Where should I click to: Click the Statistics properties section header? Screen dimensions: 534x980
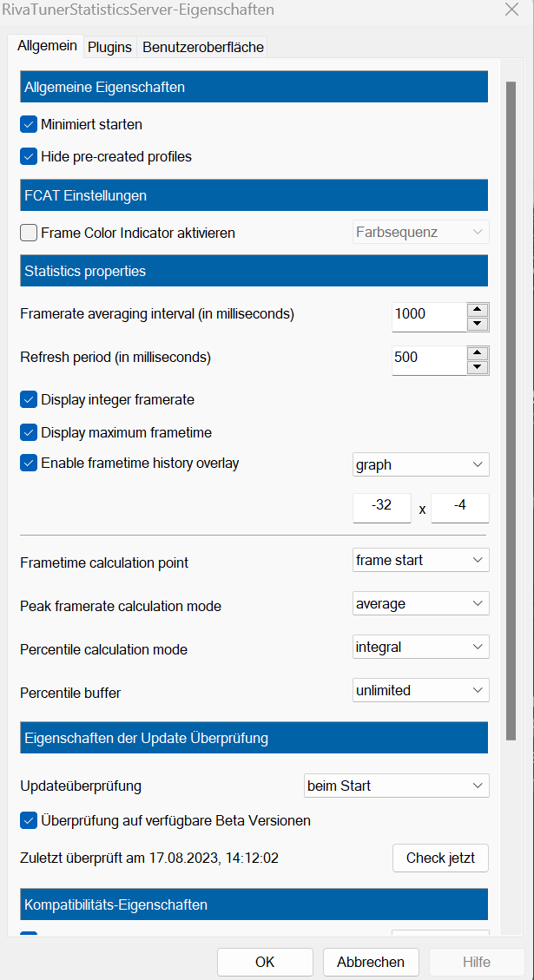[254, 271]
